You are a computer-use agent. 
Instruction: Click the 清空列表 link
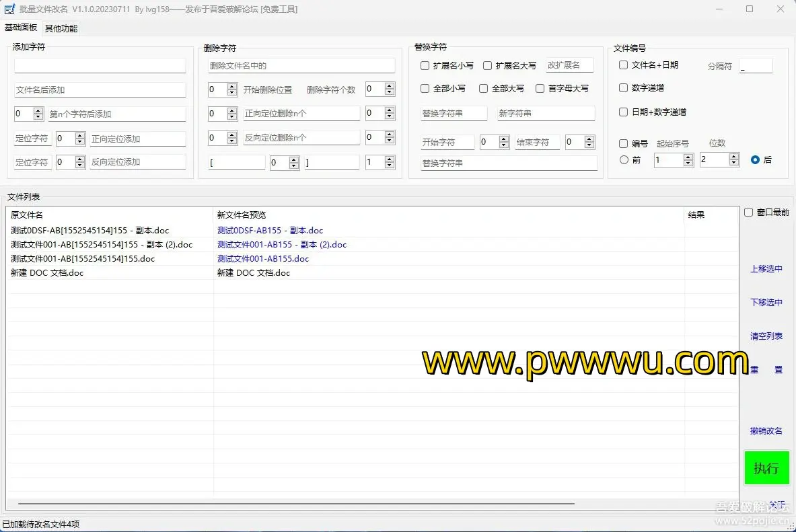click(x=766, y=336)
